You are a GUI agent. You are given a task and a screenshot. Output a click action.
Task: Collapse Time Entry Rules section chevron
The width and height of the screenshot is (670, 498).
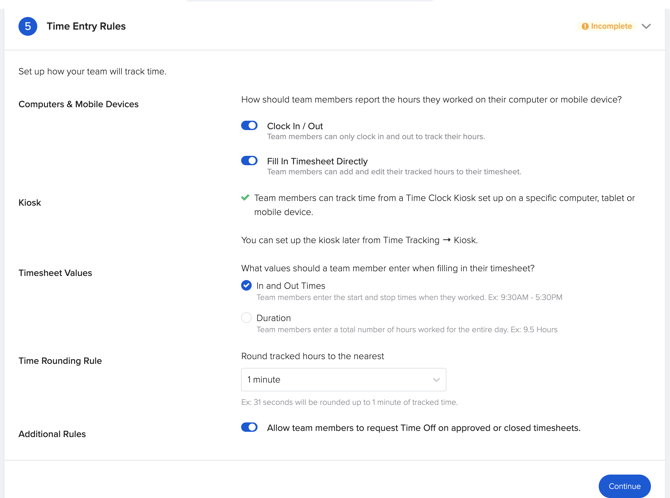[x=646, y=27]
